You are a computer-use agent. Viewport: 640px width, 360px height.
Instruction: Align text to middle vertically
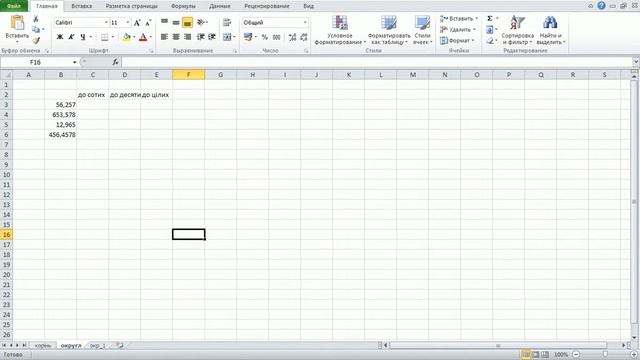pos(176,22)
